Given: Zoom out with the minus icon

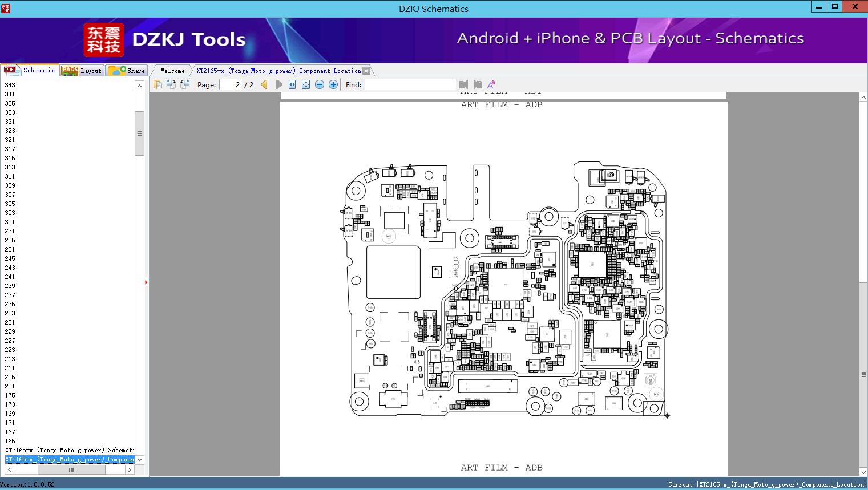Looking at the screenshot, I should (320, 84).
